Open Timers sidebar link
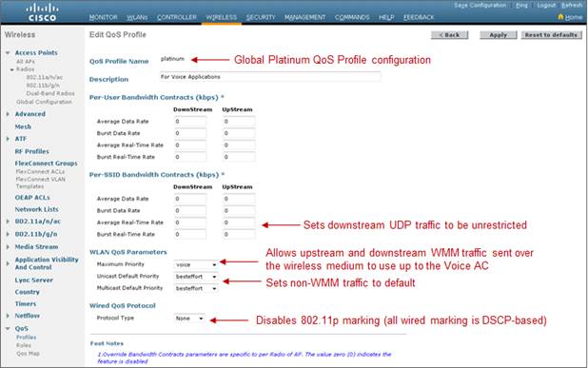The width and height of the screenshot is (588, 368). point(26,304)
